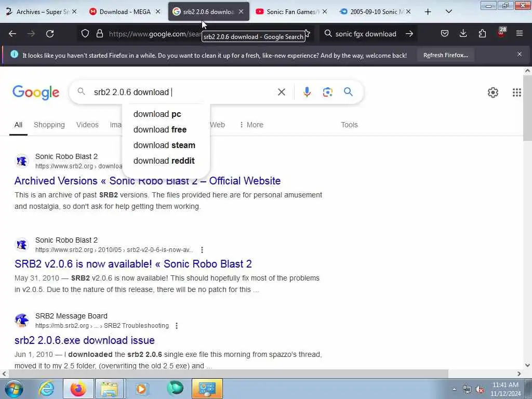Open more options for SRB2 Message Board result
The image size is (532, 399).
(177, 326)
